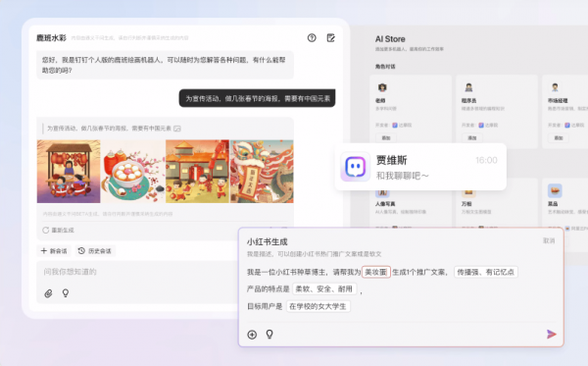Click the 贾维斯 chatbot avatar icon
Screen dimensions: 588x366
point(355,167)
